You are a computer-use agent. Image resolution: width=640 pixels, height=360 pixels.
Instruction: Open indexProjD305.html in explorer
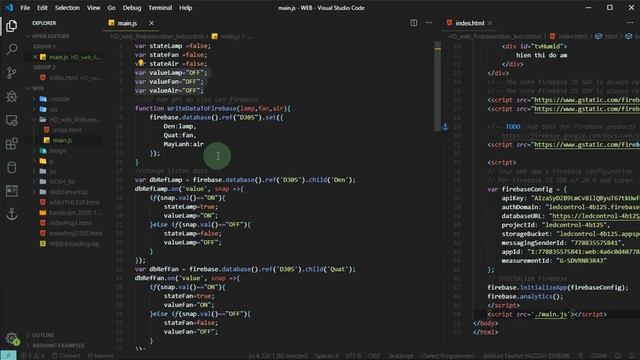63,233
